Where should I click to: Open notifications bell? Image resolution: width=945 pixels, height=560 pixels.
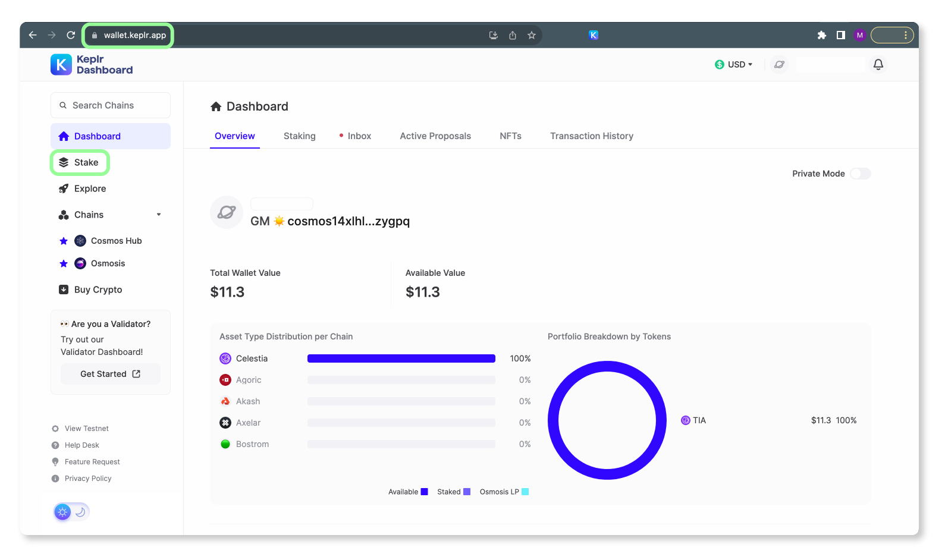[x=878, y=64]
